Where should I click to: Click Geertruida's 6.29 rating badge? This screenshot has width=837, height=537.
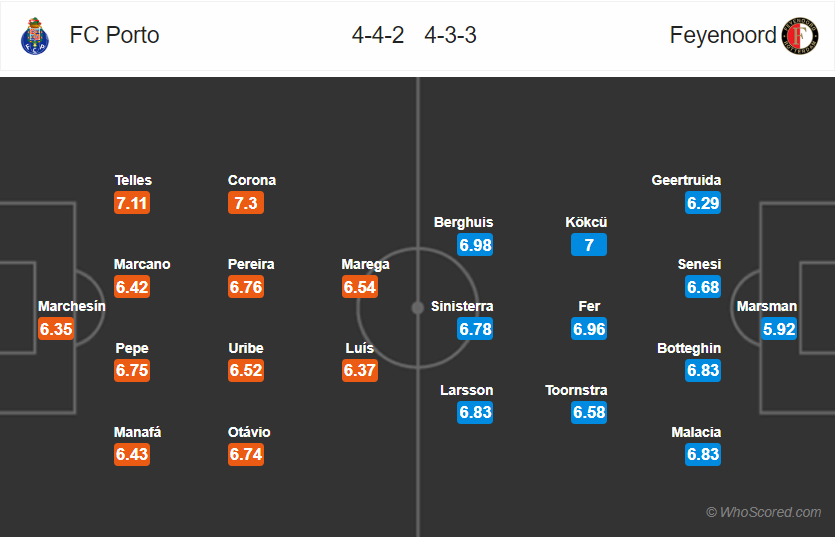703,203
